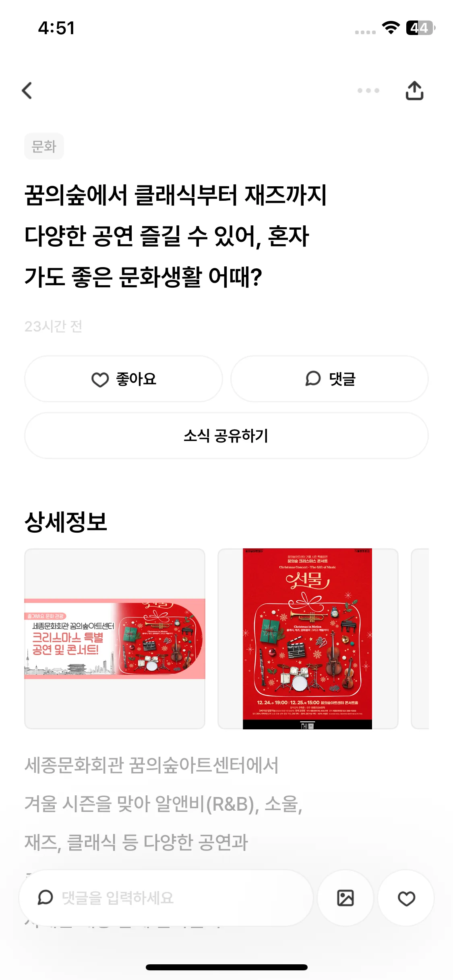Screen dimensions: 453x980
Task: Focus the 댓글을 입력하세요 comment field
Action: click(x=166, y=898)
